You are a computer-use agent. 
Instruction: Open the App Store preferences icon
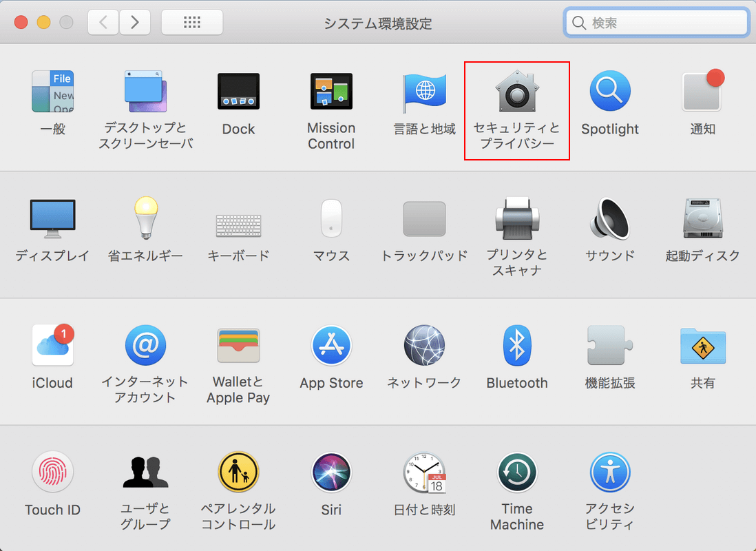[x=331, y=345]
